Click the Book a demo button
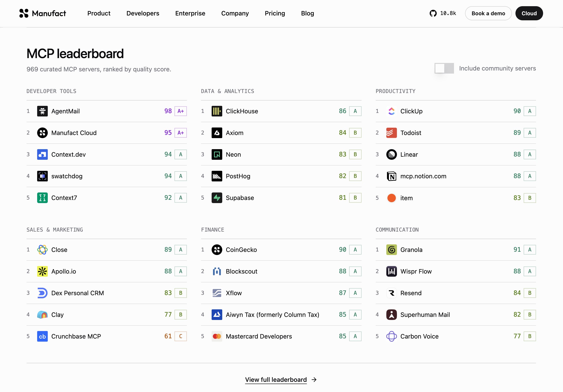 (x=488, y=13)
